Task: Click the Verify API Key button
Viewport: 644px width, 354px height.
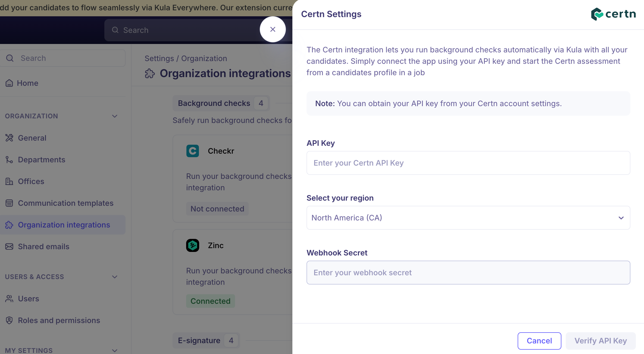Action: point(601,341)
